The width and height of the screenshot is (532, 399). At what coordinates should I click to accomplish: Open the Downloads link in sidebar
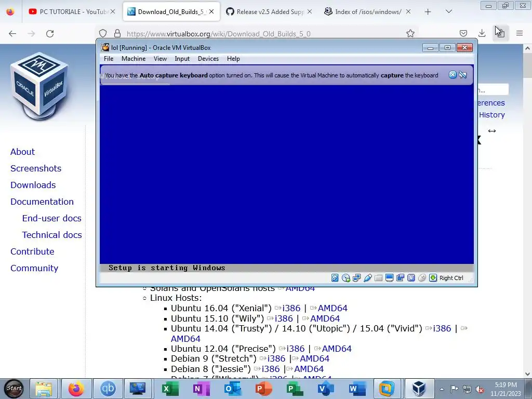(33, 185)
